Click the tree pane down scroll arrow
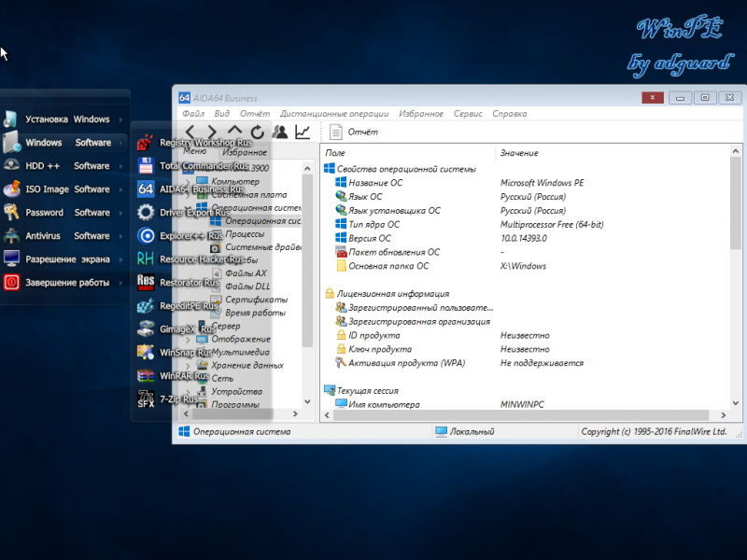The height and width of the screenshot is (560, 747). tap(307, 401)
